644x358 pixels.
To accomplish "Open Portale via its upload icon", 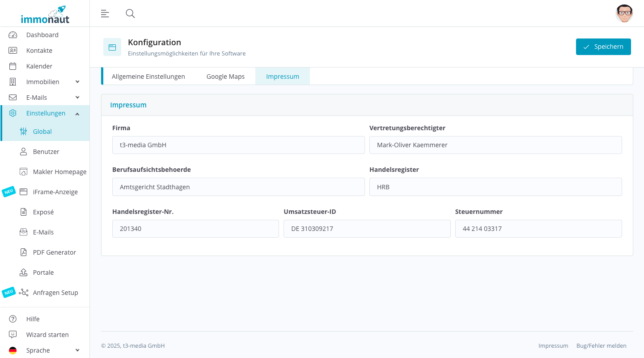I will click(23, 272).
